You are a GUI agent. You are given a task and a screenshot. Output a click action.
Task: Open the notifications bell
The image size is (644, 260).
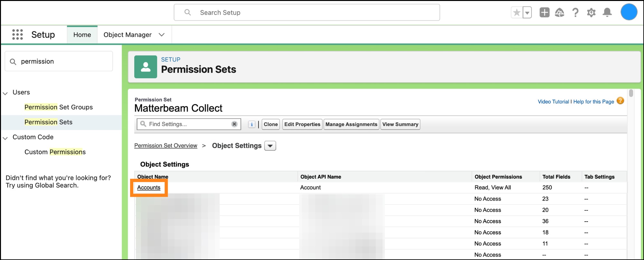point(607,13)
